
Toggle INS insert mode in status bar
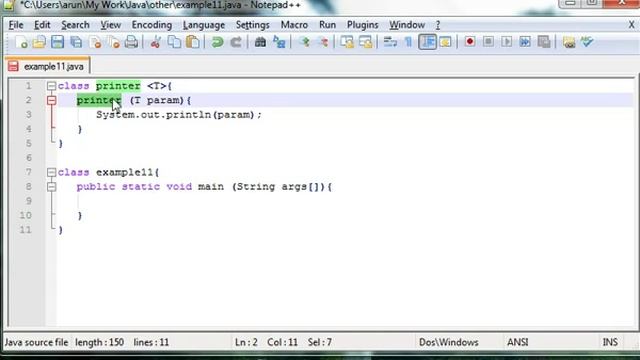(610, 342)
